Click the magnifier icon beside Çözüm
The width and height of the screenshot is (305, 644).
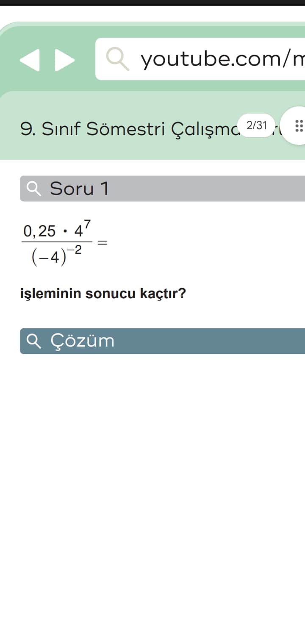coord(34,341)
